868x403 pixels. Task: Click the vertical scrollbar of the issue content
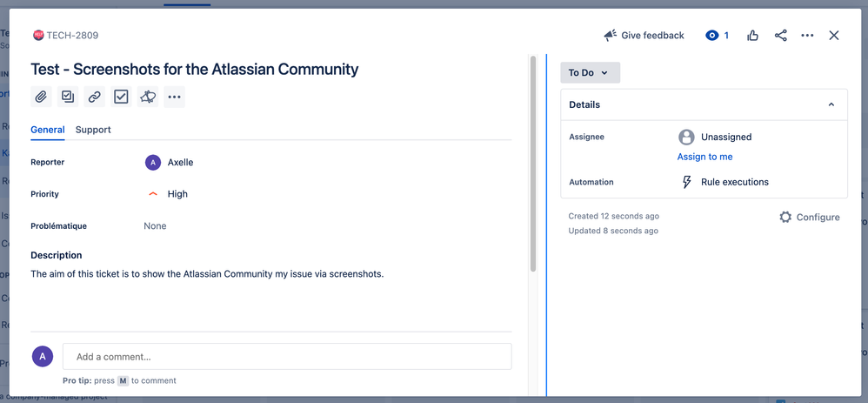click(x=533, y=164)
